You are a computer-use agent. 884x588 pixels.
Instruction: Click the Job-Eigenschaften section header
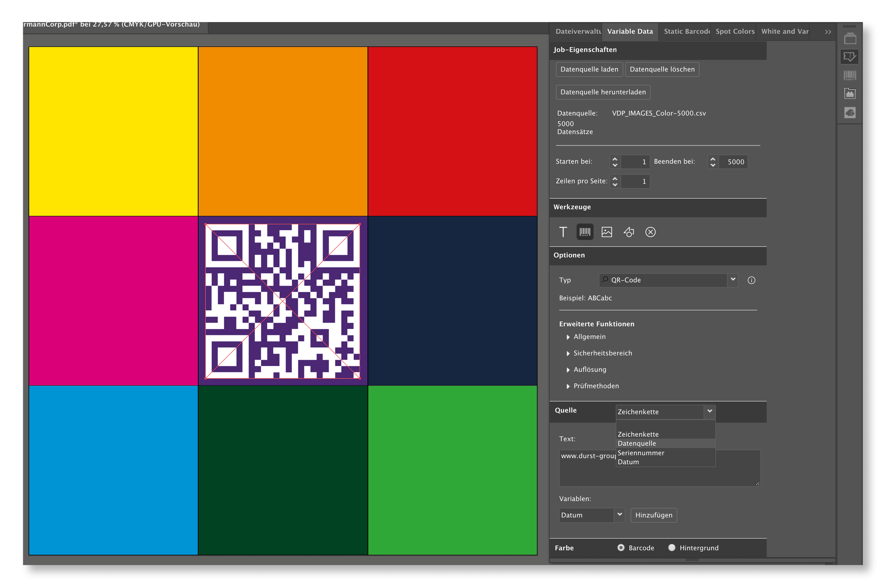(x=658, y=50)
